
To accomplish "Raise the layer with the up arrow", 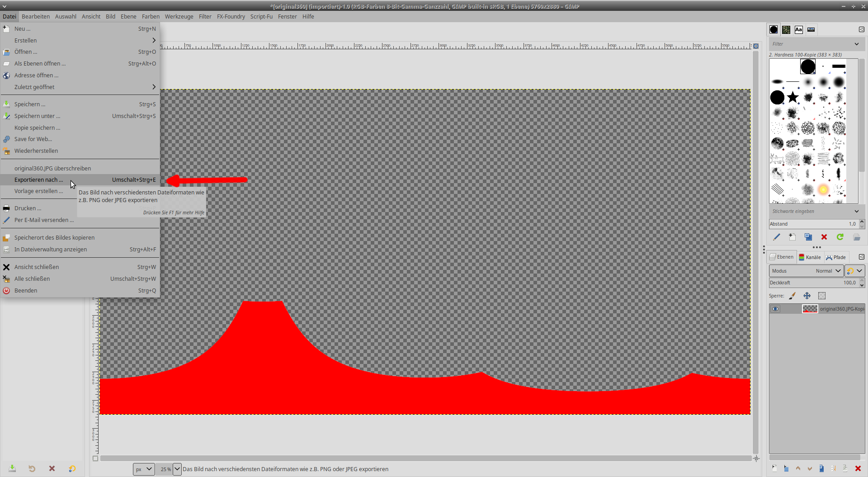I will 798,468.
